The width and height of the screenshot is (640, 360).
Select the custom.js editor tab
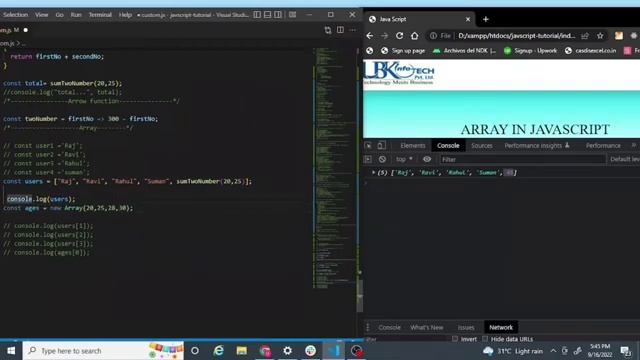tap(14, 30)
